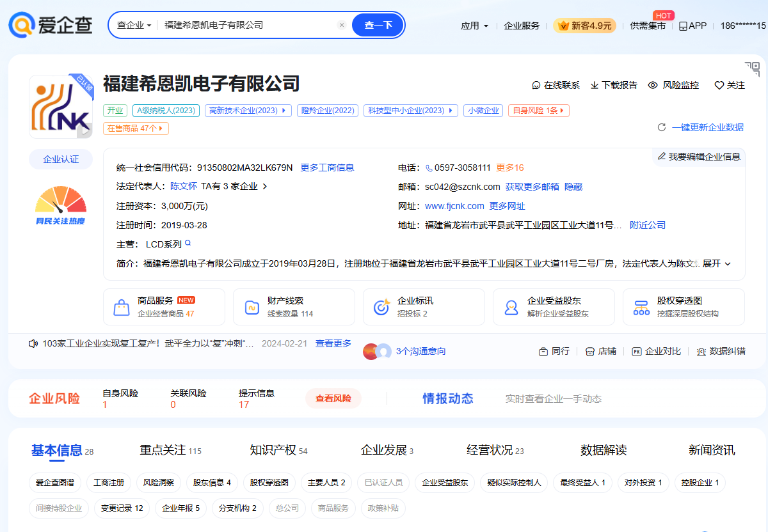Visit website www.fjcnk.com
Image resolution: width=768 pixels, height=532 pixels.
pos(454,206)
